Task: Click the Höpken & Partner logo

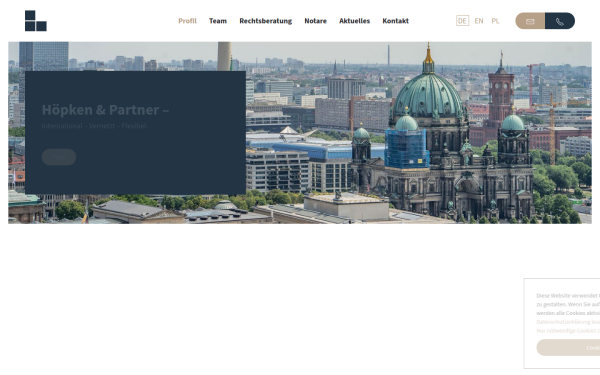Action: 36,21
